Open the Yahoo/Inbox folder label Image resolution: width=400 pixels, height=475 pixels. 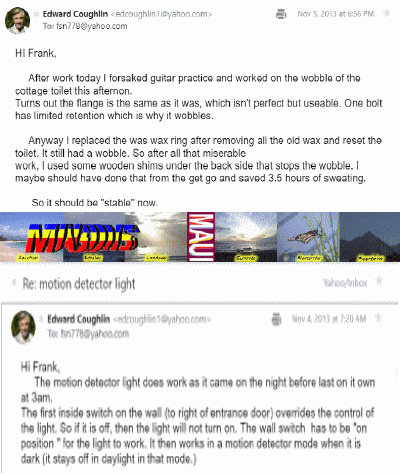click(345, 283)
